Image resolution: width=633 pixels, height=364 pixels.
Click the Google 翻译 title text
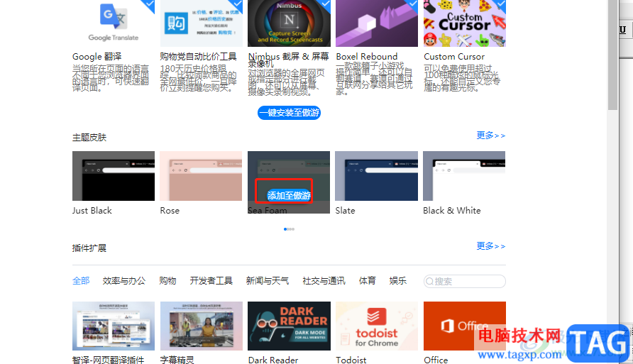[97, 57]
